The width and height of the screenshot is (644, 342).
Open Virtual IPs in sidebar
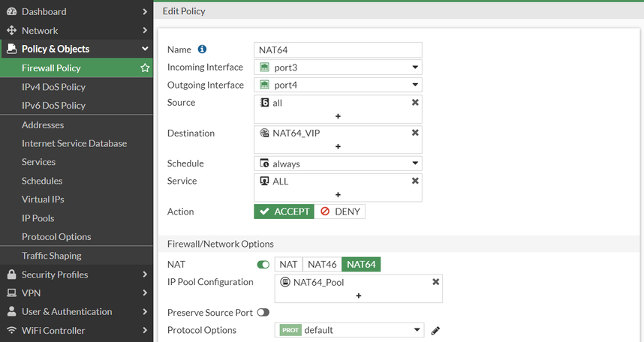pyautogui.click(x=43, y=199)
